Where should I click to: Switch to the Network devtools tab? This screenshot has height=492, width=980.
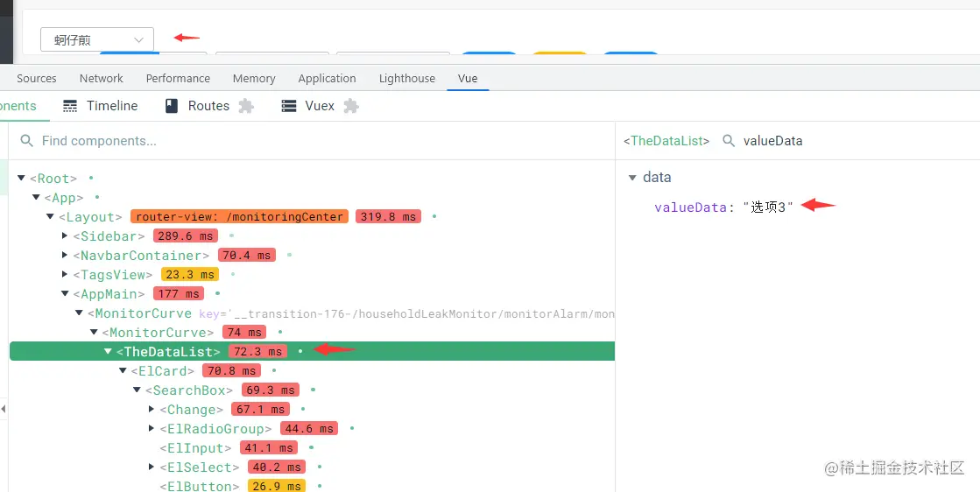pos(102,78)
